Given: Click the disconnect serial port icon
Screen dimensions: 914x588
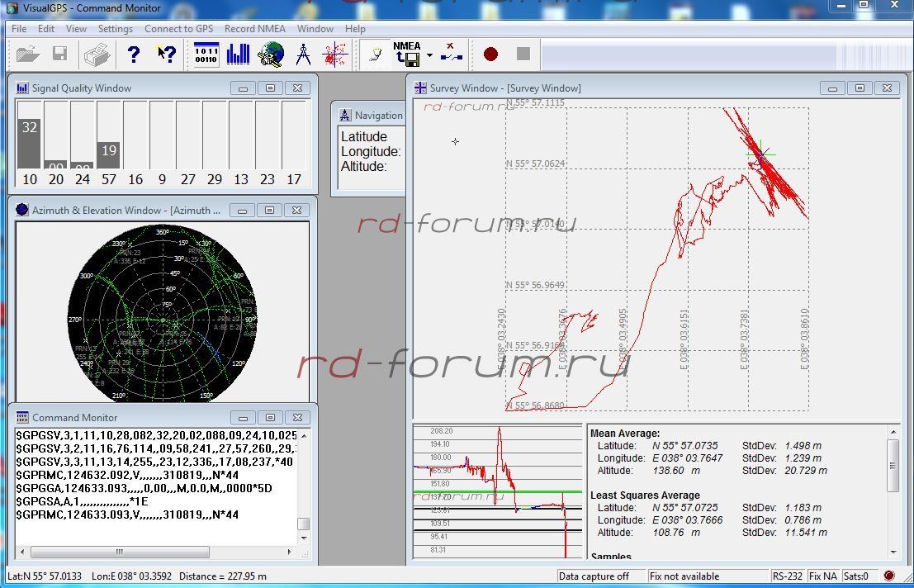Looking at the screenshot, I should (x=451, y=55).
